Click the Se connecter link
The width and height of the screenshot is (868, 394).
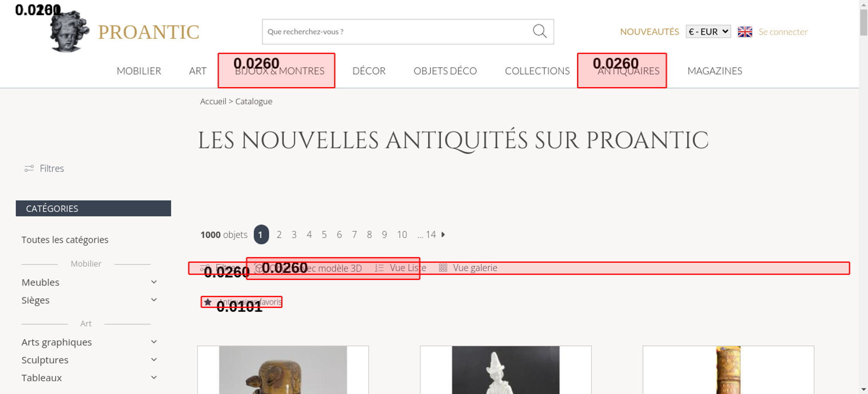coord(783,32)
